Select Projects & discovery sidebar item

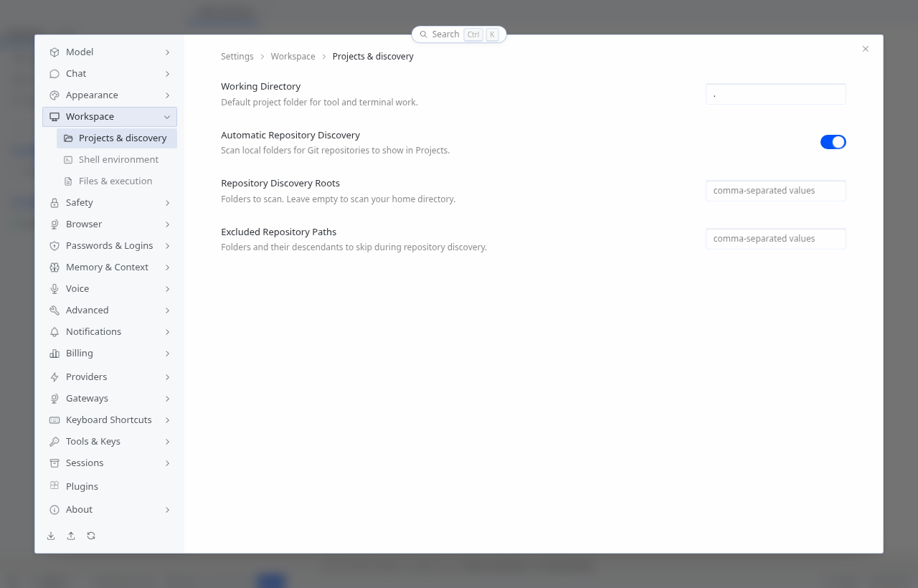point(117,138)
